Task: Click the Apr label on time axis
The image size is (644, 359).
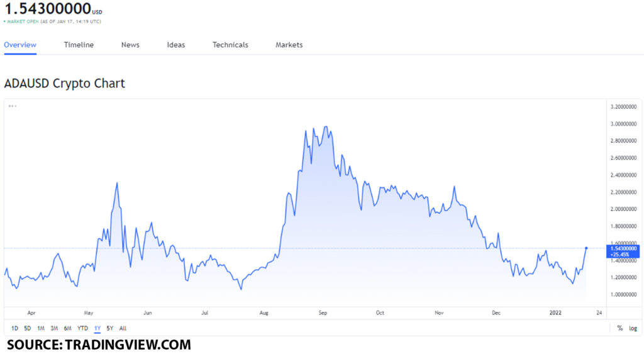Action: tap(31, 313)
